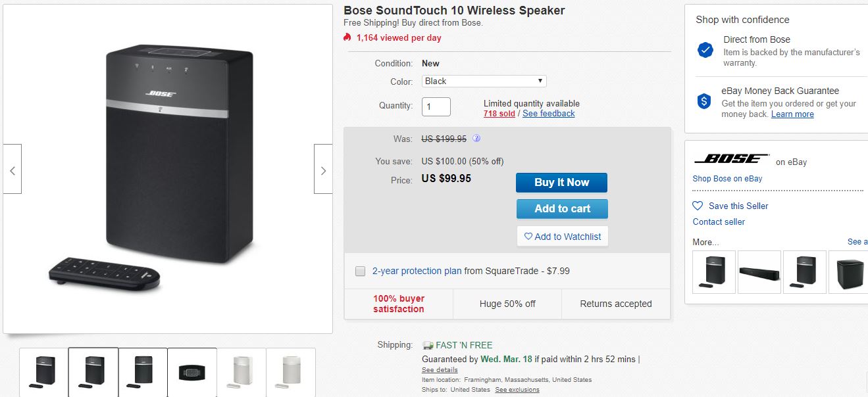
Task: Open the Color dropdown showing Black
Action: tap(484, 82)
